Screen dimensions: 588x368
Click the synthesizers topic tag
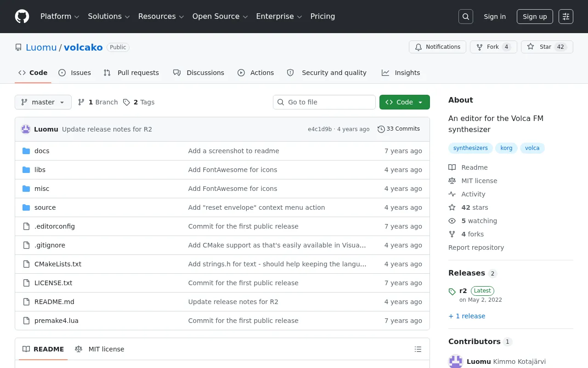pos(470,148)
